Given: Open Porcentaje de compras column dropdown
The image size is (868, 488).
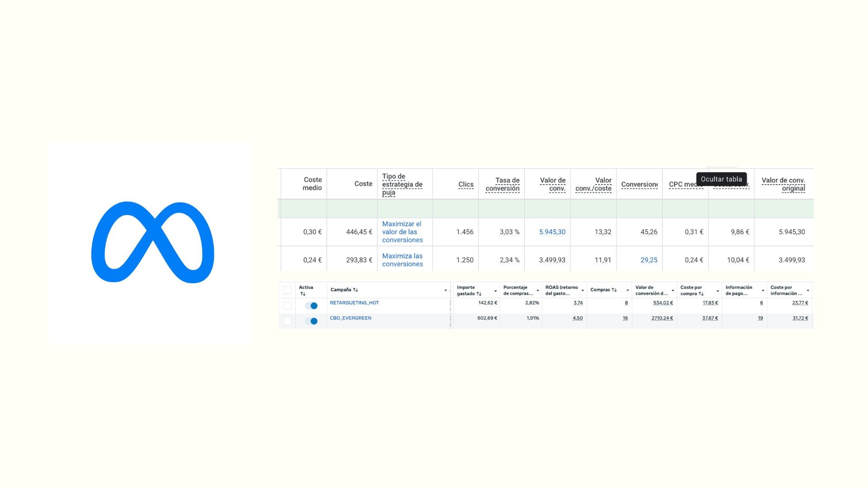Looking at the screenshot, I should pos(538,291).
